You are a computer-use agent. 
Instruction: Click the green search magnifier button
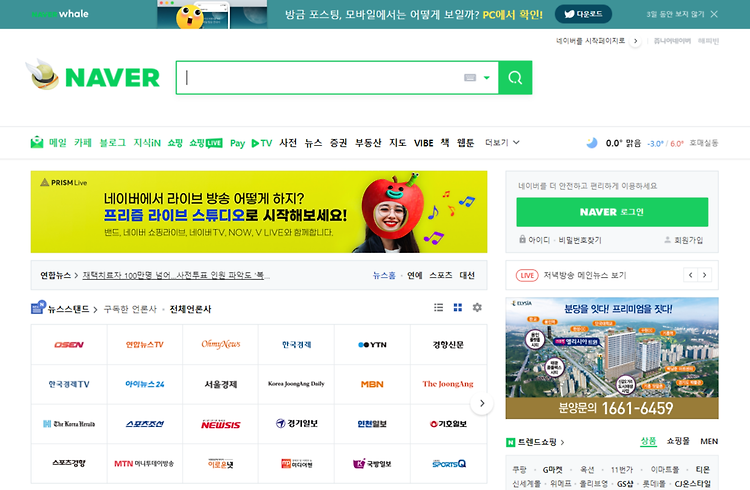pos(515,78)
